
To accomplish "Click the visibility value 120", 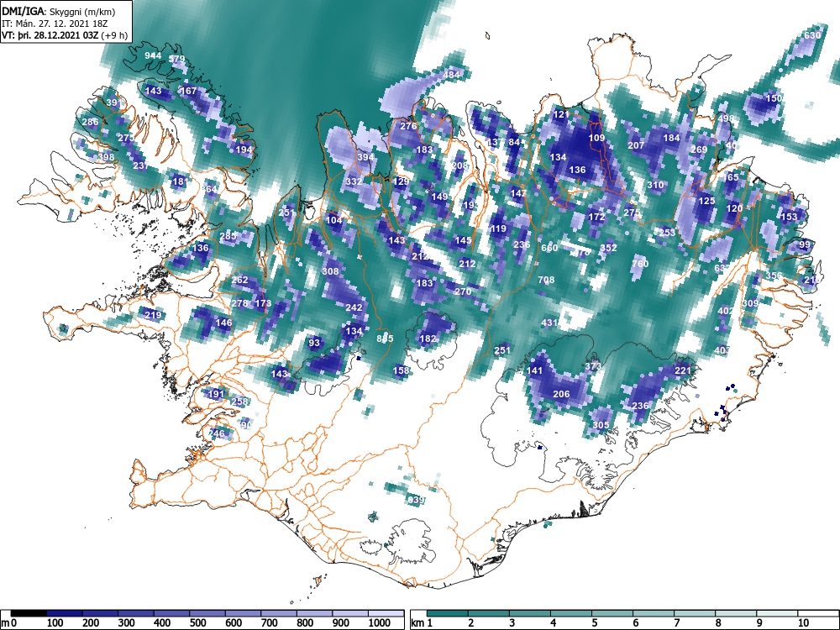I will (x=734, y=208).
